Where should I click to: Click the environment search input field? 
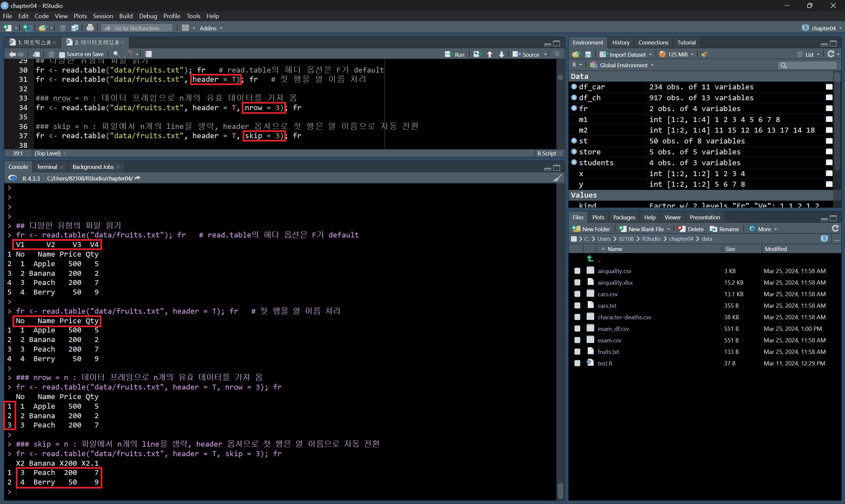pyautogui.click(x=811, y=65)
